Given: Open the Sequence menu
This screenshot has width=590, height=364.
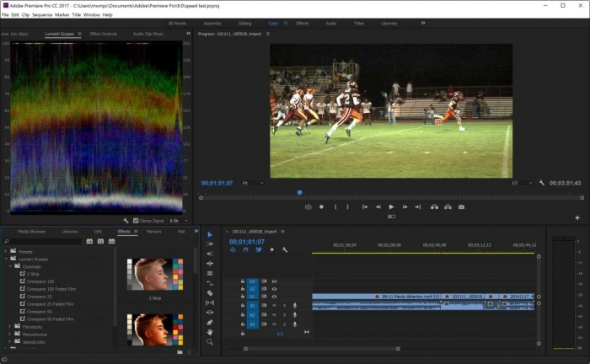Looking at the screenshot, I should coord(42,14).
